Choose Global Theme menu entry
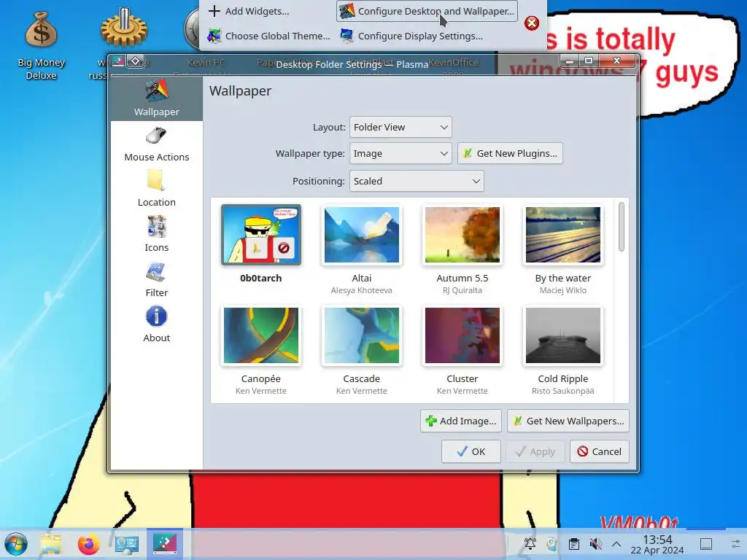Viewport: 747px width, 560px height. coord(268,36)
